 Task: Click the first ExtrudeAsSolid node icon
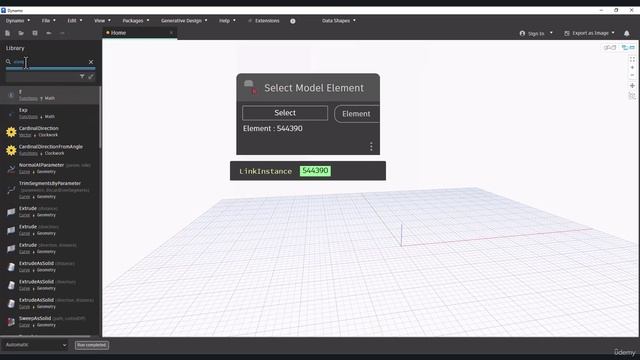point(11,267)
